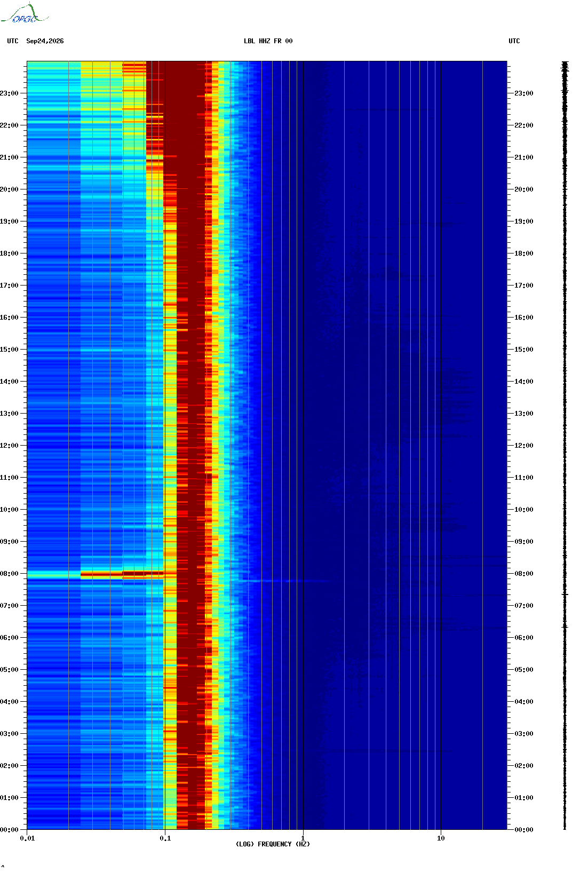Click the seismogram trace on right side
This screenshot has width=588, height=872.
[x=565, y=445]
